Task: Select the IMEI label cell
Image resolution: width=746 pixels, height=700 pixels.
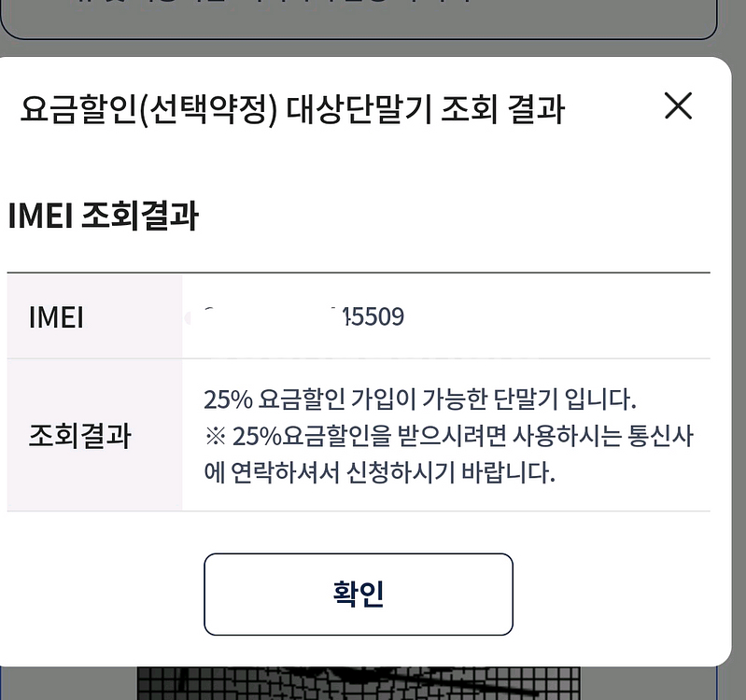Action: pyautogui.click(x=57, y=317)
